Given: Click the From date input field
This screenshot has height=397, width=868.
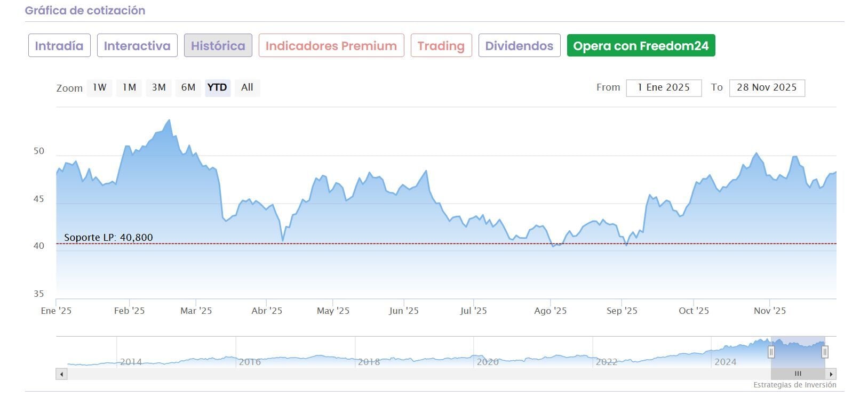Looking at the screenshot, I should pos(664,88).
